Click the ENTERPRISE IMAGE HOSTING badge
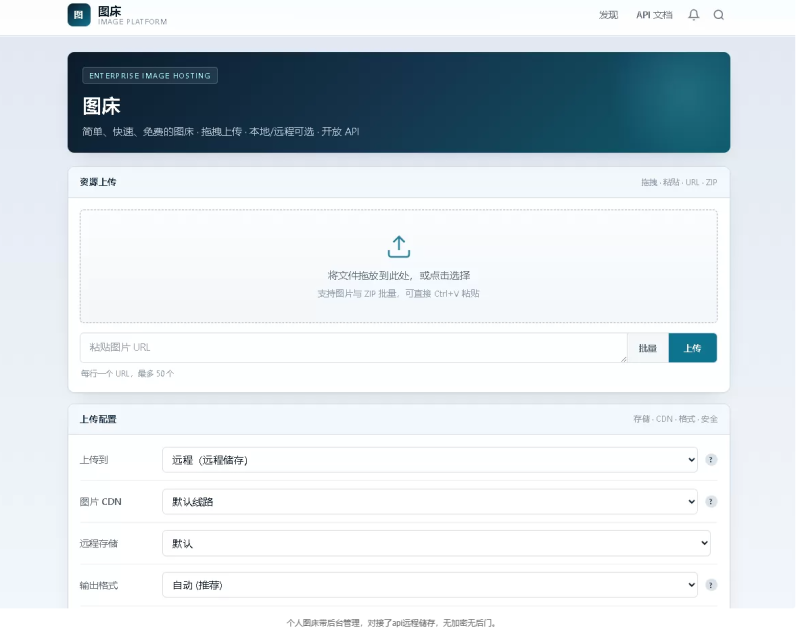The height and width of the screenshot is (630, 800). (150, 75)
